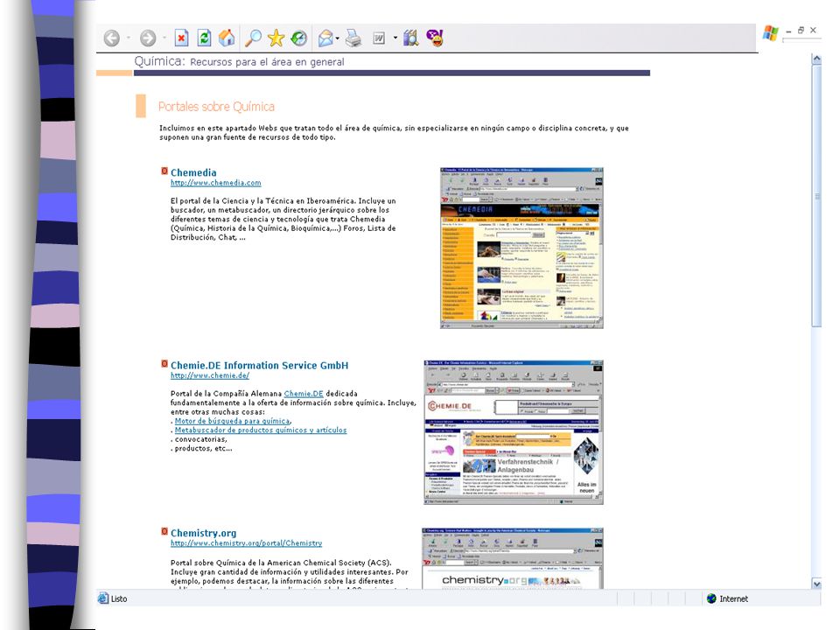Click the Internet zone globe in status bar

pyautogui.click(x=711, y=598)
